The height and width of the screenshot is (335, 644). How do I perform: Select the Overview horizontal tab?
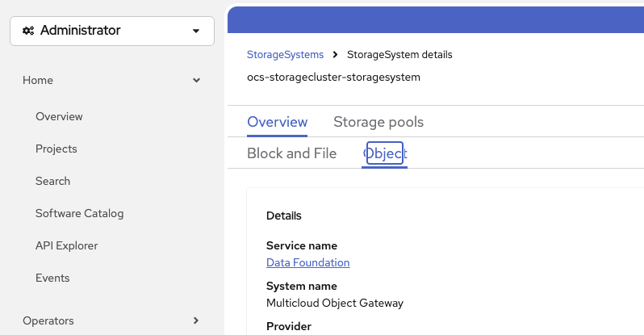277,122
